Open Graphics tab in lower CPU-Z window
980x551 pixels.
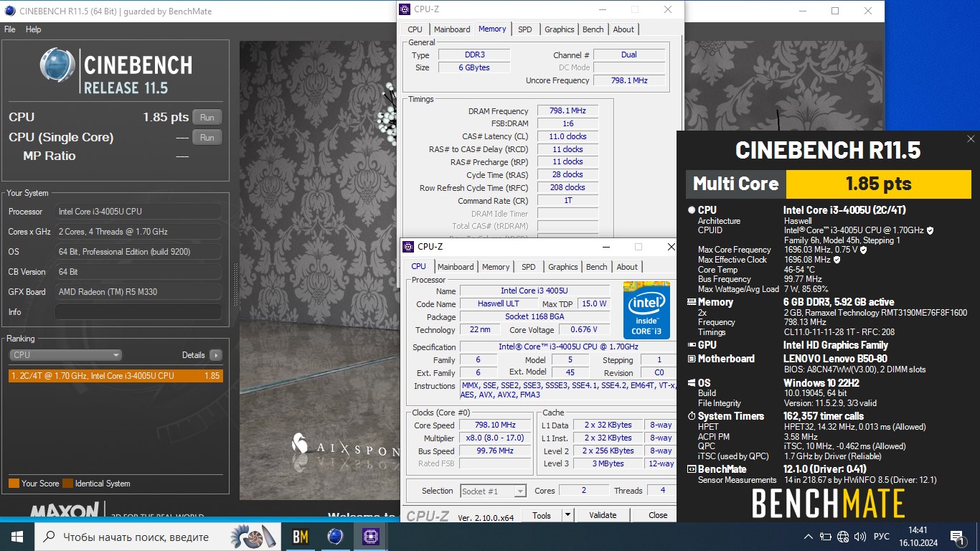(x=563, y=267)
